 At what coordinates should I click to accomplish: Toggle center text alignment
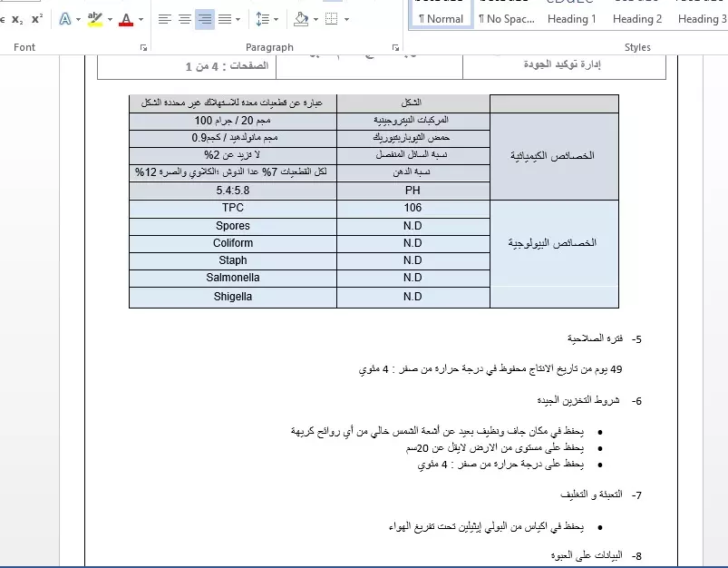click(x=184, y=18)
